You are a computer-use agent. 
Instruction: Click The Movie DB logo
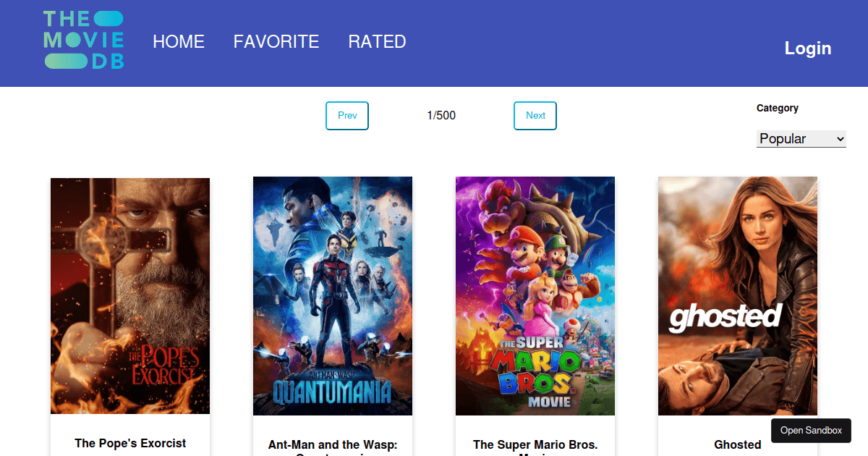(84, 41)
